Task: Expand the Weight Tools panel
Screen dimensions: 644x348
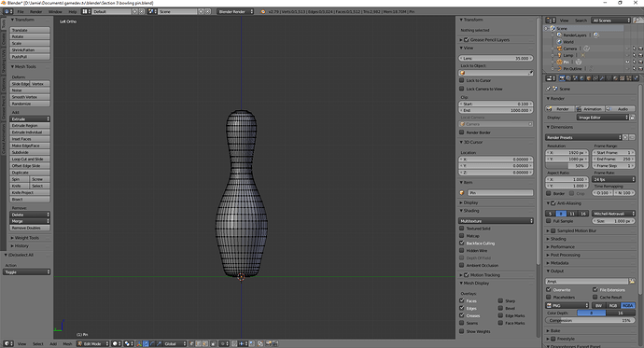Action: [x=27, y=238]
